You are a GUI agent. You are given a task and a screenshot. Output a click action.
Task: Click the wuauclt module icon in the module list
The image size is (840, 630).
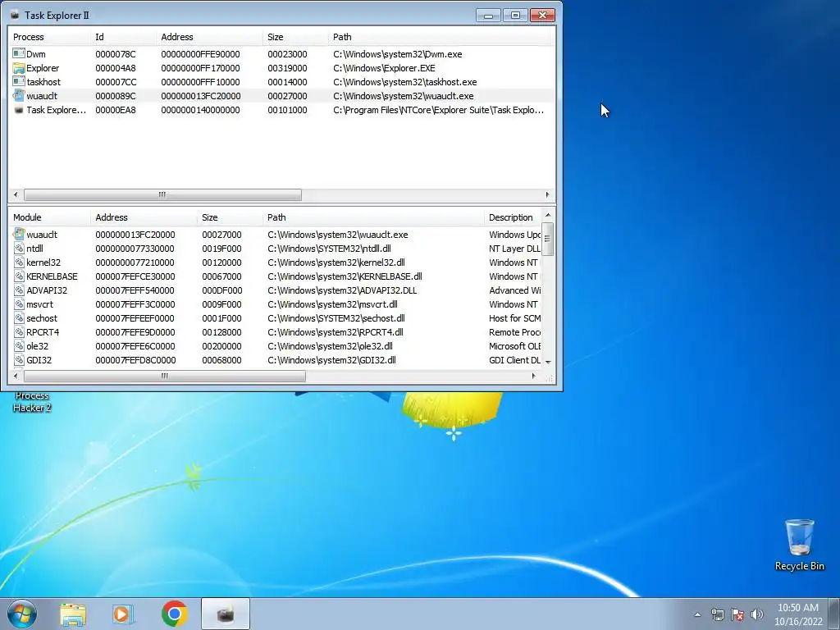click(19, 234)
